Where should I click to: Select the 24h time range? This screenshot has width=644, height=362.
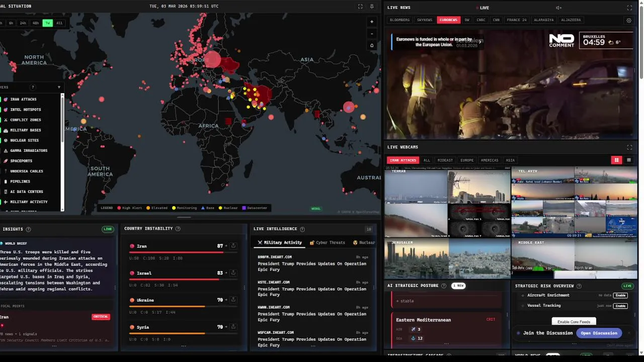tap(23, 23)
